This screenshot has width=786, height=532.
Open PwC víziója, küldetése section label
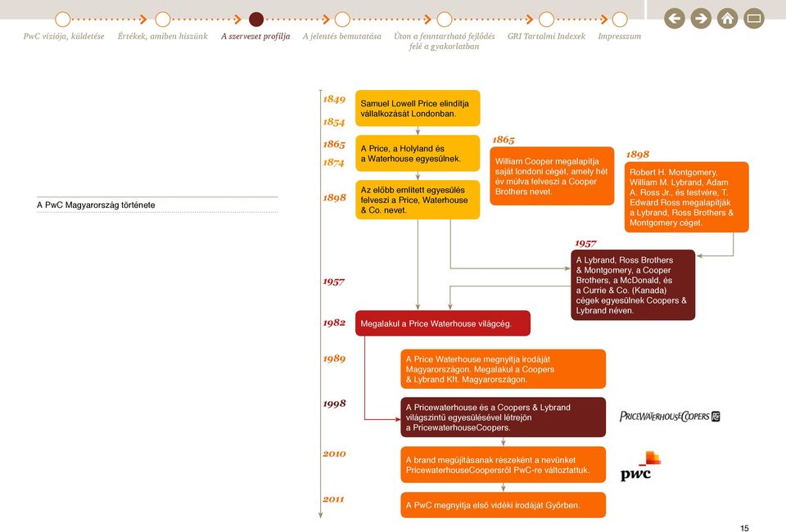64,36
